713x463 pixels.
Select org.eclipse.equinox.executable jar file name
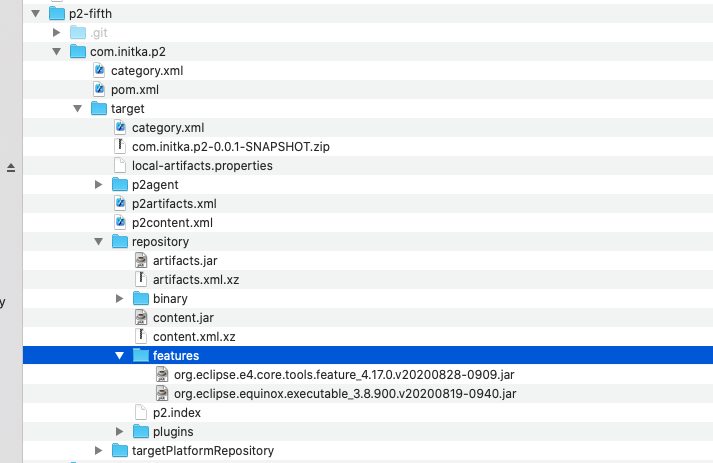(x=345, y=394)
